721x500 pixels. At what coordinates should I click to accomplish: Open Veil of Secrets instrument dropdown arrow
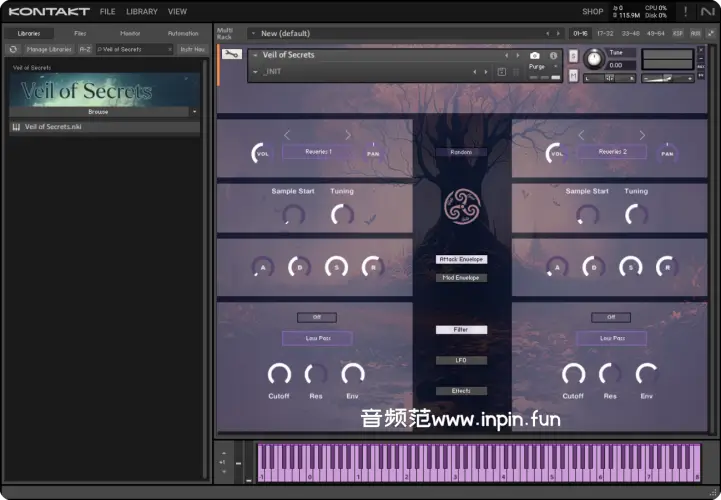pyautogui.click(x=255, y=55)
